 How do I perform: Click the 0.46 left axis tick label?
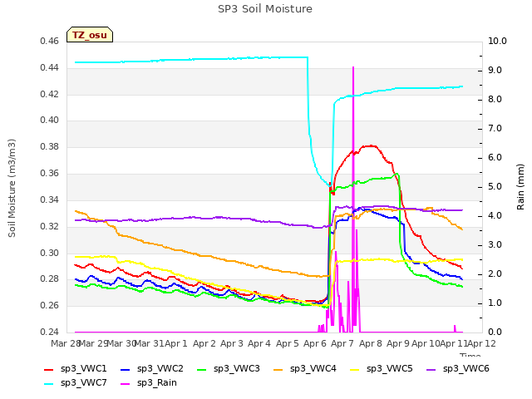click(x=50, y=42)
